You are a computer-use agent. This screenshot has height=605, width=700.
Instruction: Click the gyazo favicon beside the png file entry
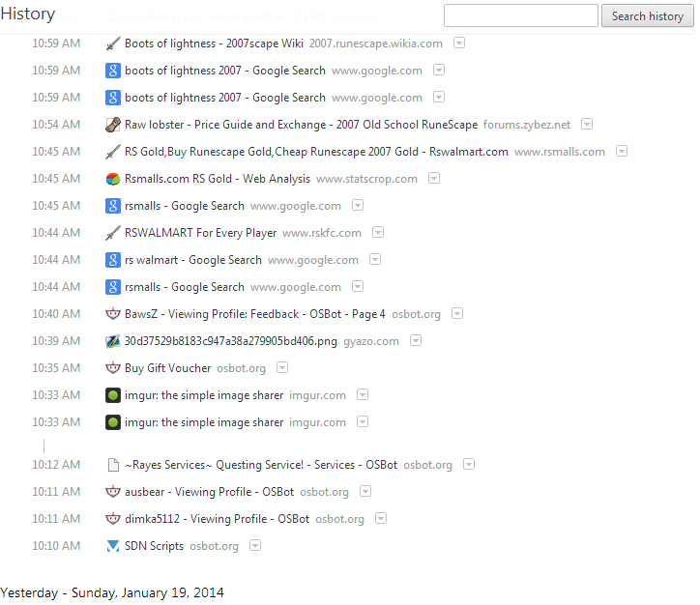click(112, 341)
